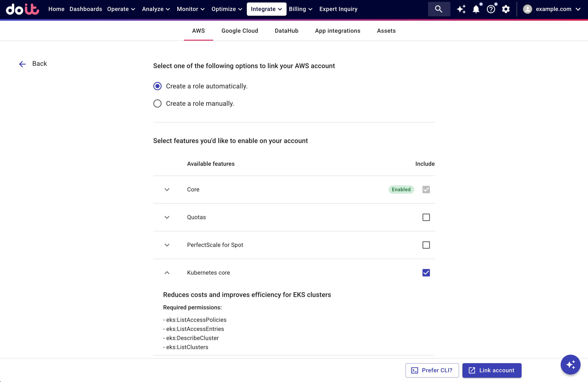Screen dimensions: 588x382
Task: Select Create a role automatically
Action: tap(200, 86)
